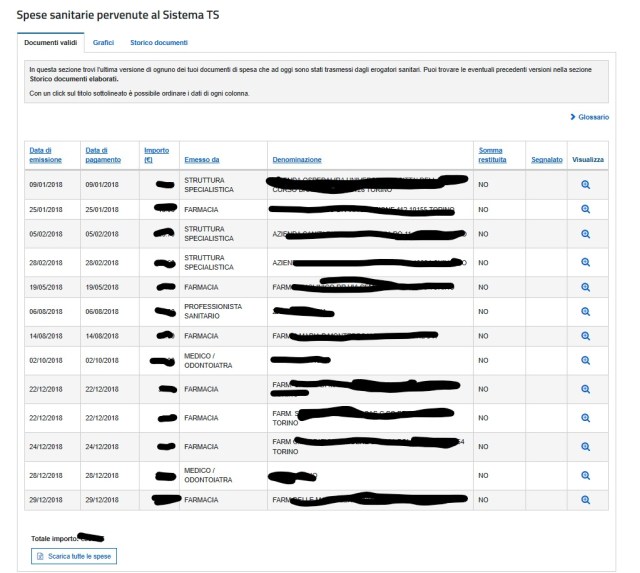The image size is (640, 573).
Task: Sort the table by Denominazione
Action: point(296,160)
